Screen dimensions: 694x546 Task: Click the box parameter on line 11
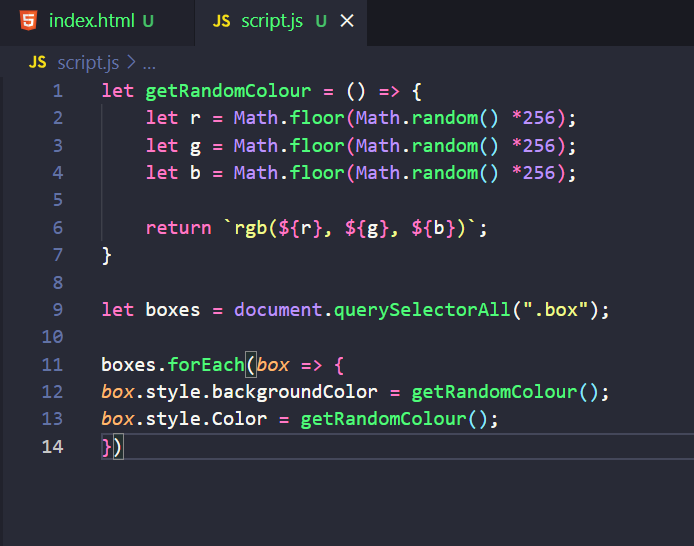[x=273, y=365]
